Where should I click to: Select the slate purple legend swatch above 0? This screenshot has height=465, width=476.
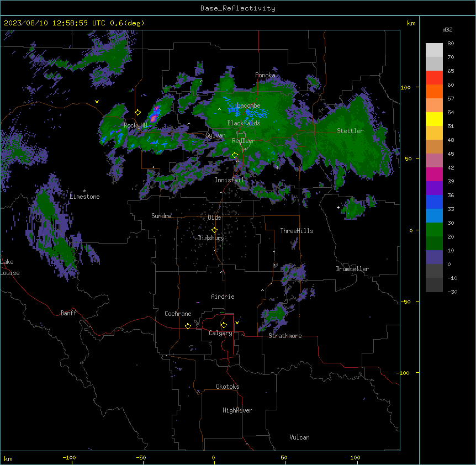pos(434,257)
